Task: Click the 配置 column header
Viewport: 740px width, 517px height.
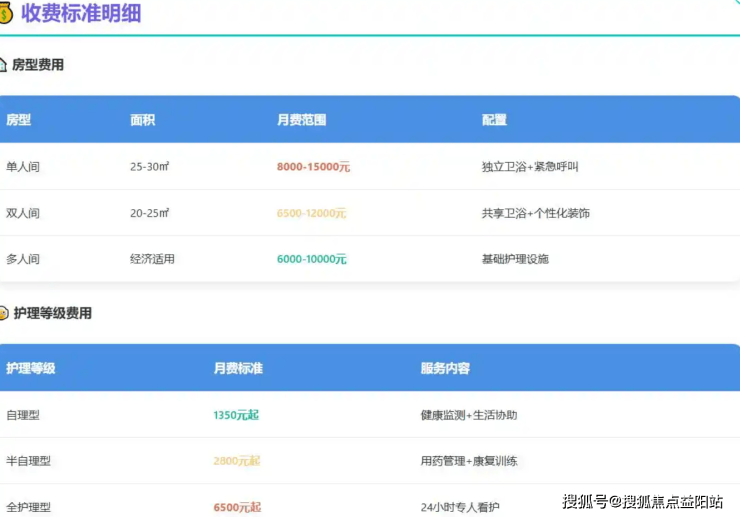Action: point(494,120)
